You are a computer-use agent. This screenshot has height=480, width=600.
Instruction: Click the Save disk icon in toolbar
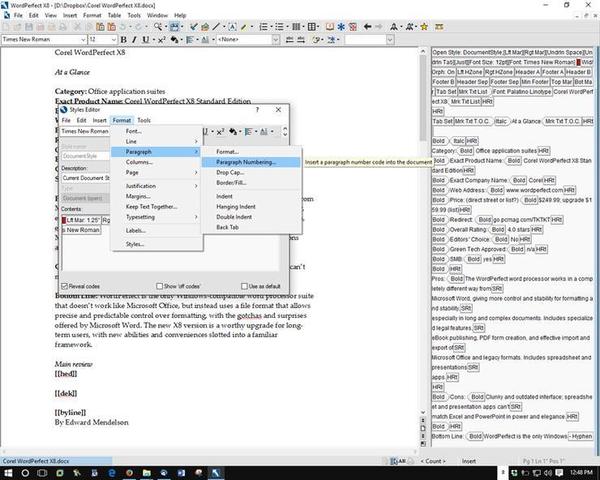point(29,26)
